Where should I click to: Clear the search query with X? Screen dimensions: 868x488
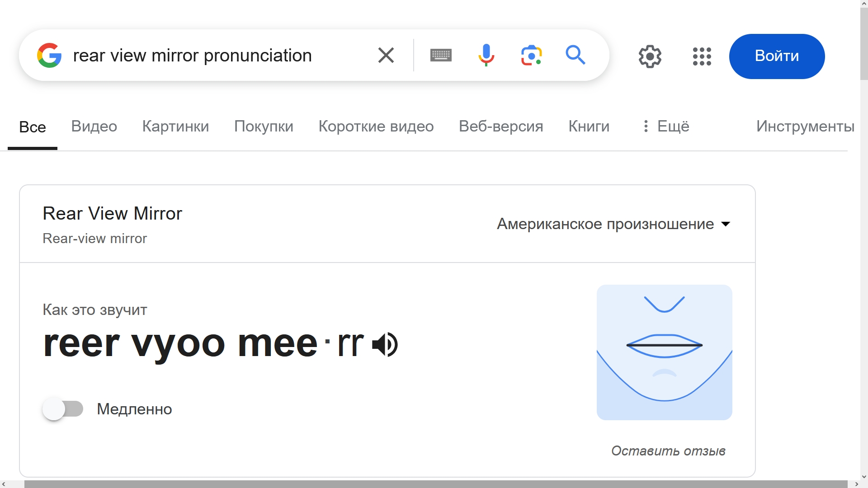[386, 56]
